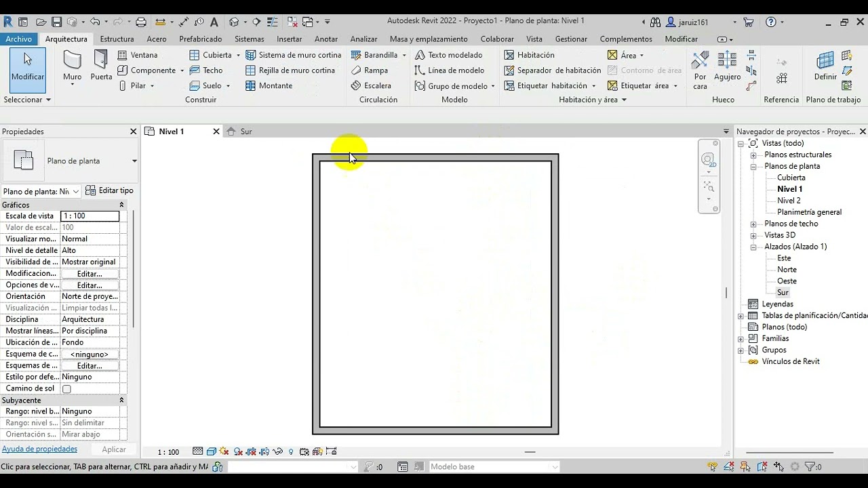Image resolution: width=868 pixels, height=488 pixels.
Task: Collapse the Gráficos properties section
Action: tap(122, 205)
